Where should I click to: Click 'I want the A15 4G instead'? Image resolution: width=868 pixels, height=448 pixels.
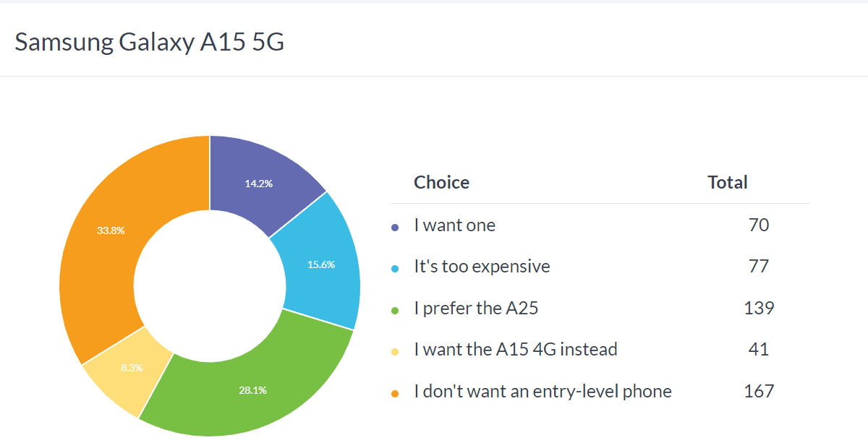pos(515,350)
